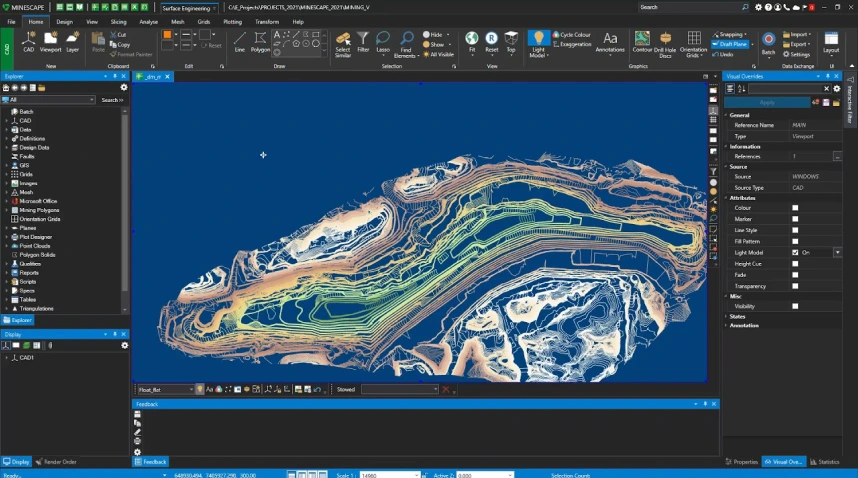Open the Surface Engineering dropdown
The image size is (858, 478).
point(190,7)
